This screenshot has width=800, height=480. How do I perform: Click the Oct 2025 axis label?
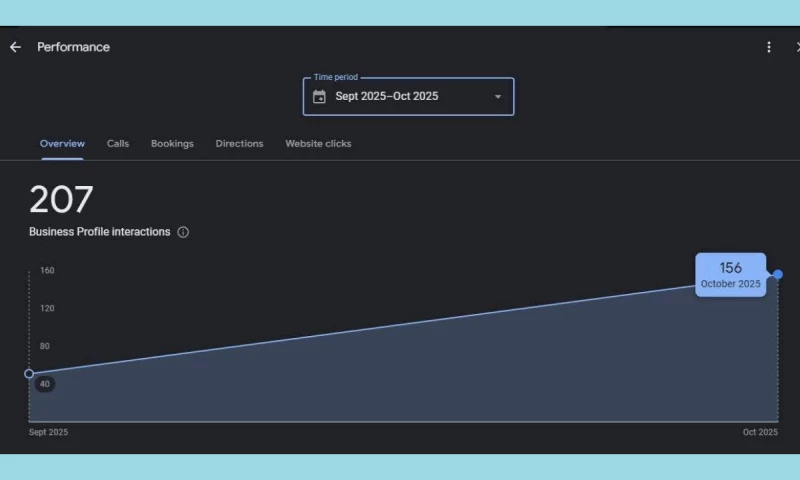click(760, 432)
